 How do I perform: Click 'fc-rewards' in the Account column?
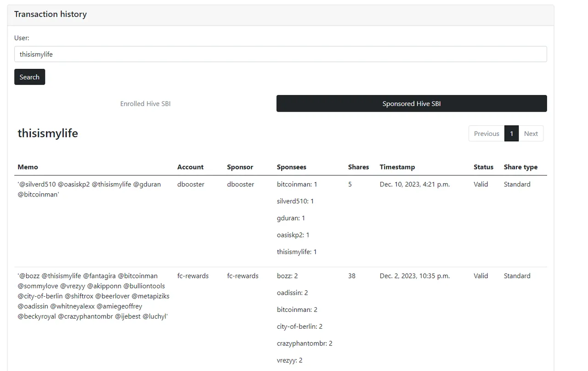[x=193, y=276]
